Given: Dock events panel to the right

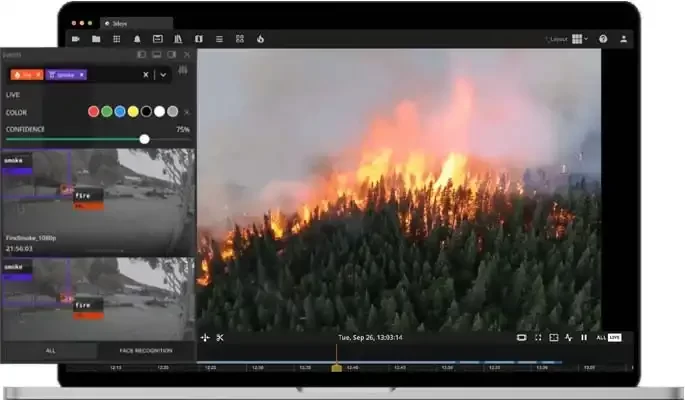Looking at the screenshot, I should pos(172,55).
